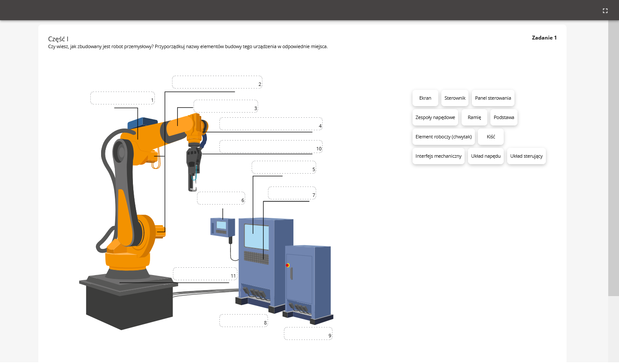Viewport: 619px width, 364px height.
Task: Select the Interfejs mechaniczny chip
Action: coord(438,156)
